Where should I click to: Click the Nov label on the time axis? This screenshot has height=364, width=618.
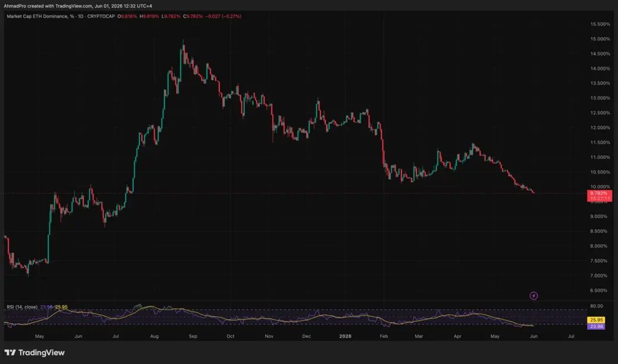(x=269, y=336)
